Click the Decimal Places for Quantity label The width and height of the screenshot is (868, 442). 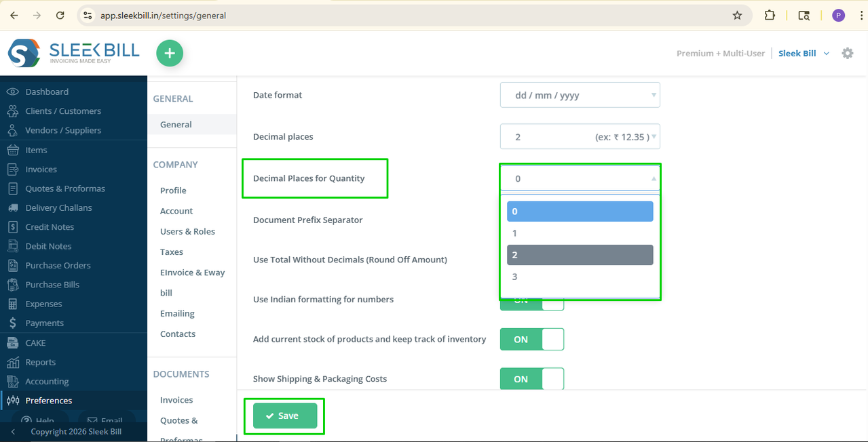point(309,178)
